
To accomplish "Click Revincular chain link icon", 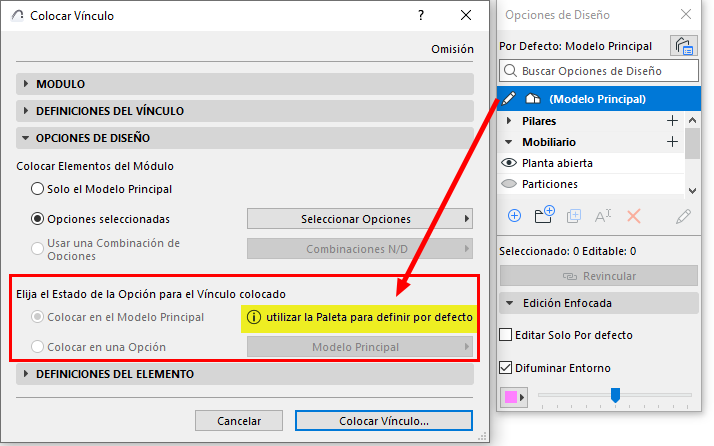I will [x=570, y=276].
